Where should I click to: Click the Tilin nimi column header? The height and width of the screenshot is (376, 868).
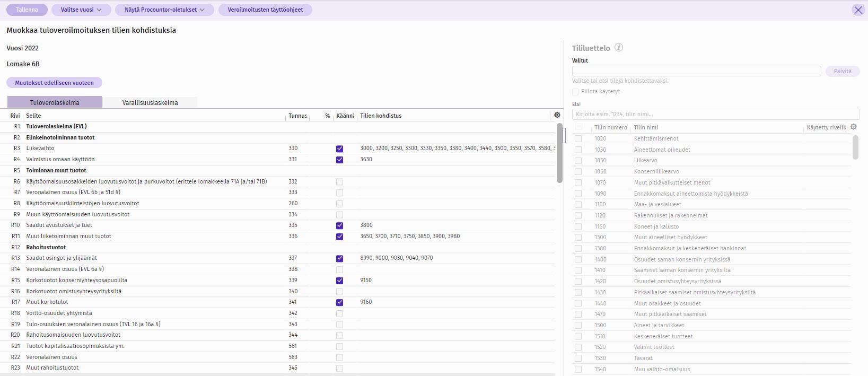(x=646, y=127)
